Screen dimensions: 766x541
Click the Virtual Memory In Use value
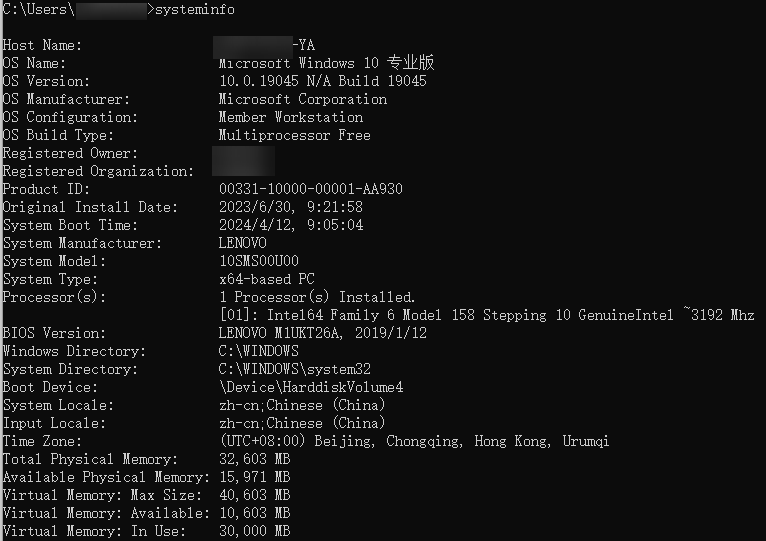coord(254,531)
